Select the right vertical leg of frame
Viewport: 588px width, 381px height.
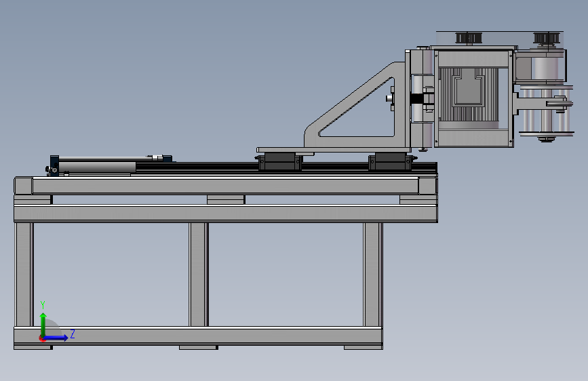(x=373, y=275)
